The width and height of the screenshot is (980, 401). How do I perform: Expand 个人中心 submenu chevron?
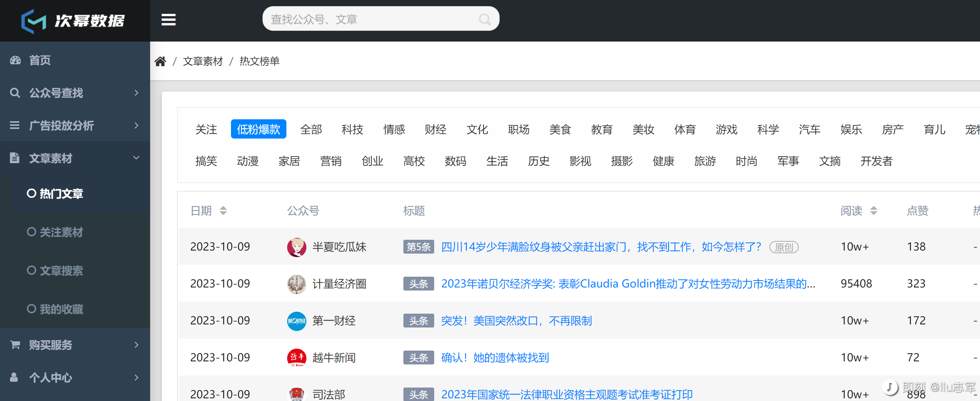tap(136, 377)
